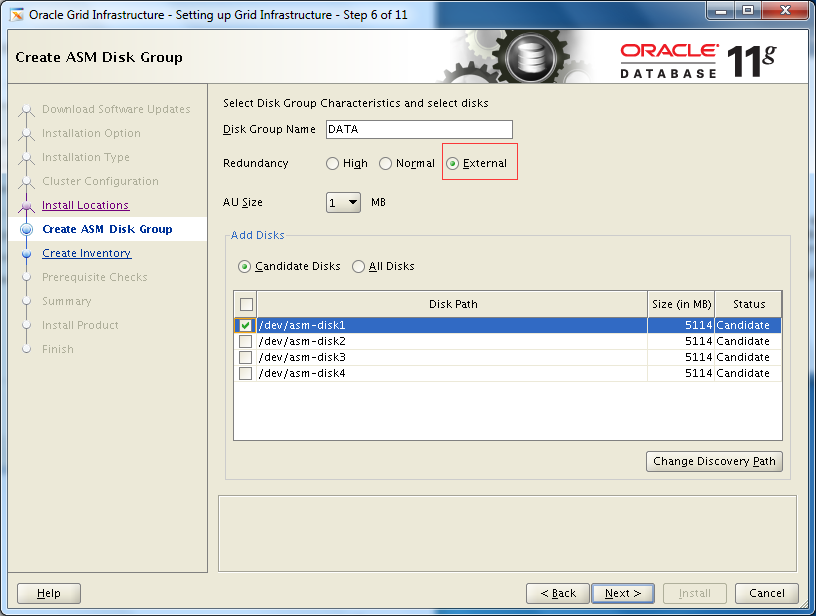Check the /dev/asm-disk3 checkbox
This screenshot has height=616, width=816.
245,357
